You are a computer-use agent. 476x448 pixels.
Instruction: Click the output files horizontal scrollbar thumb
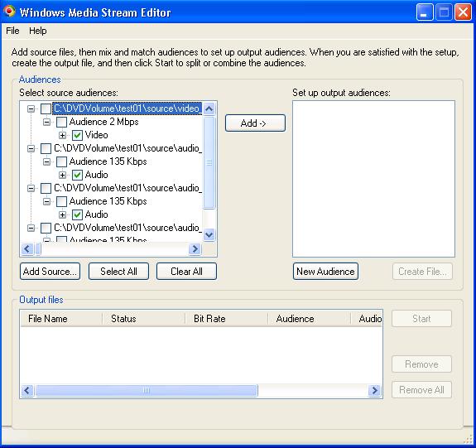(x=147, y=390)
